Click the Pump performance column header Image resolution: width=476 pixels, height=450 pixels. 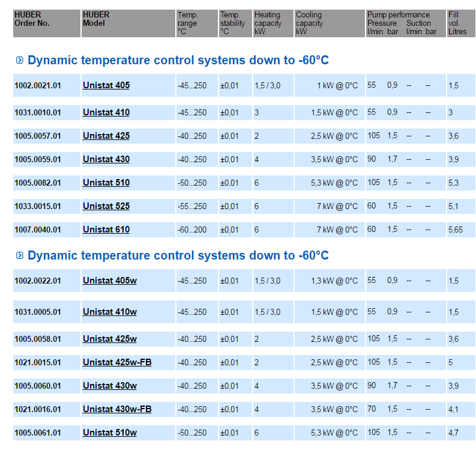pyautogui.click(x=406, y=23)
